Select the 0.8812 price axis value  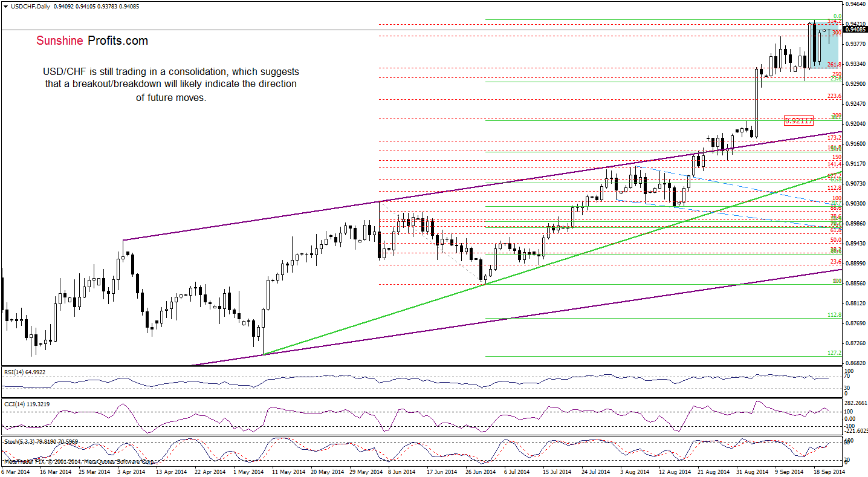pyautogui.click(x=855, y=303)
